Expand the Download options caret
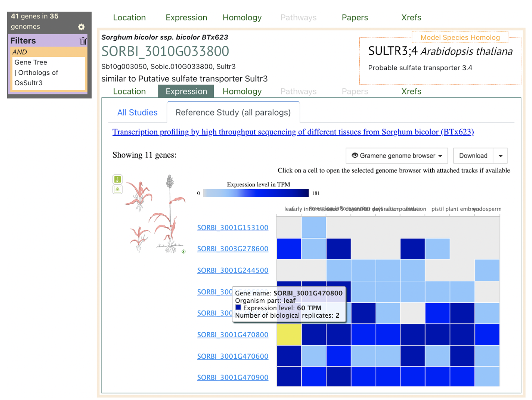 tap(500, 156)
